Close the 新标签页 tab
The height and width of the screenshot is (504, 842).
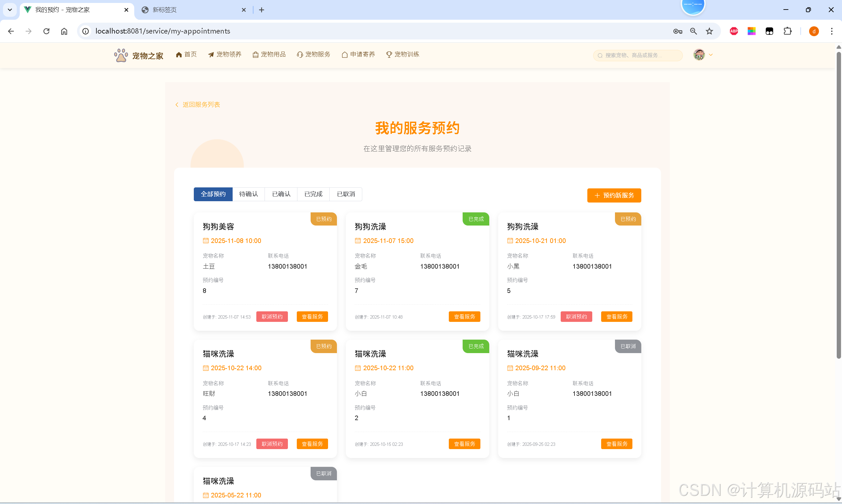(243, 10)
